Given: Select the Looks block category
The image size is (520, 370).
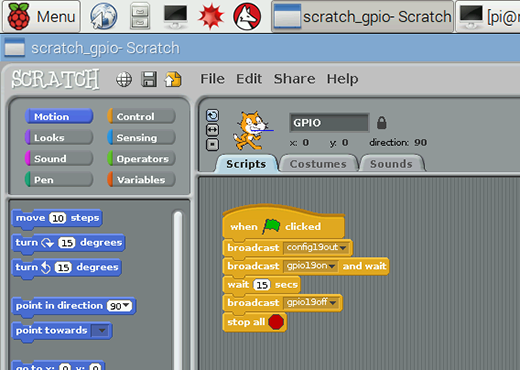Looking at the screenshot, I should click(x=59, y=137).
